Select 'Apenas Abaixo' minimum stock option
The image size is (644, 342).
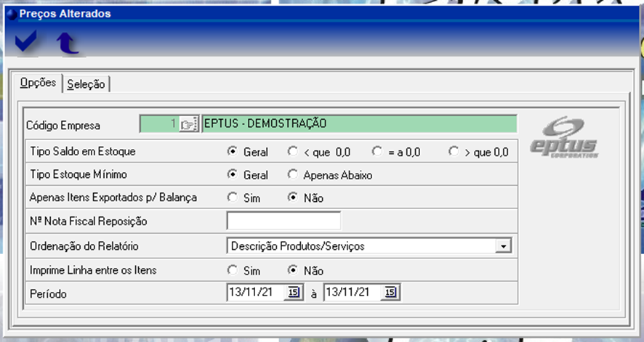pos(293,175)
